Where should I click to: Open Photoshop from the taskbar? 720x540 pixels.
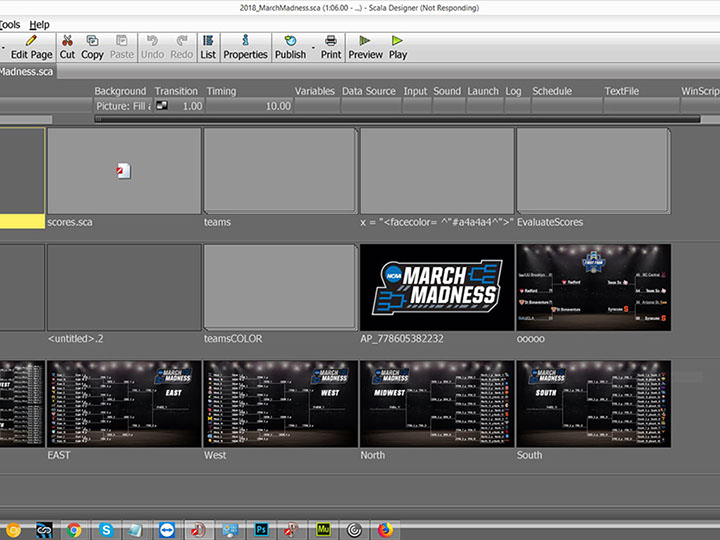coord(259,529)
